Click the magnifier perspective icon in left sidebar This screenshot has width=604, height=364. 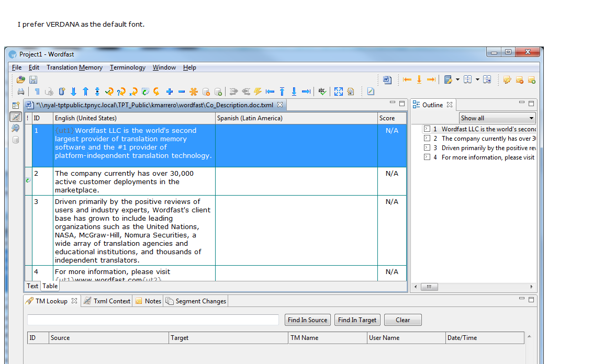(16, 128)
